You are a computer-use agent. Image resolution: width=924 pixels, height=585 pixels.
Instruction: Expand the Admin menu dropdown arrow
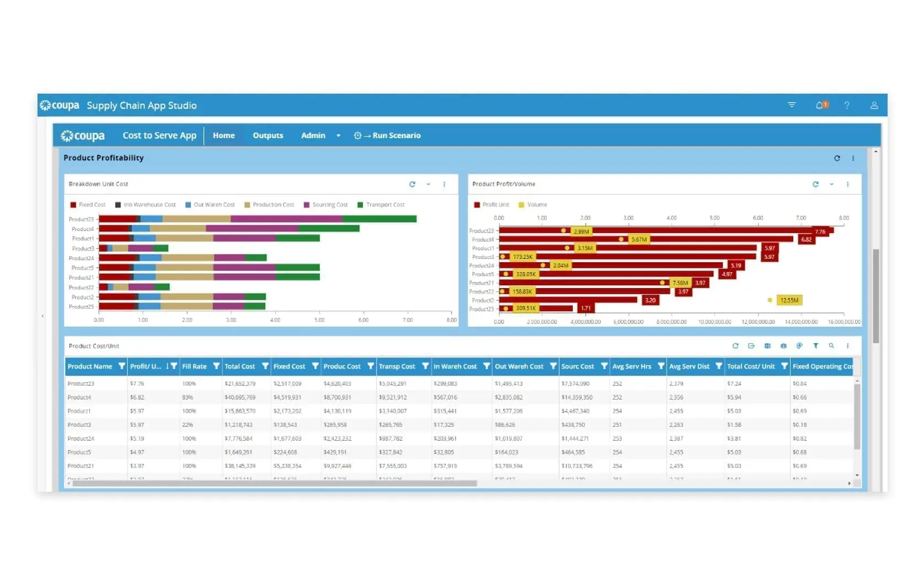339,136
